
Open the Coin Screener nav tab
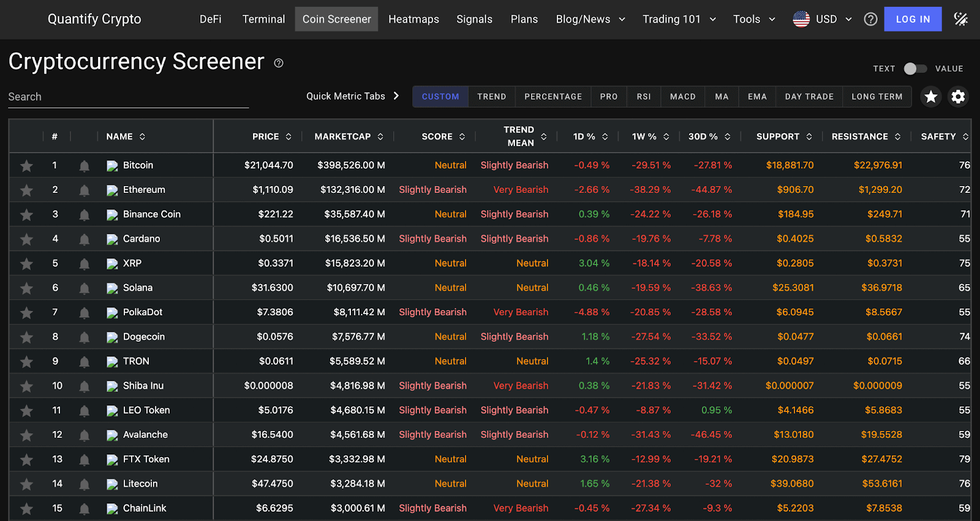336,19
